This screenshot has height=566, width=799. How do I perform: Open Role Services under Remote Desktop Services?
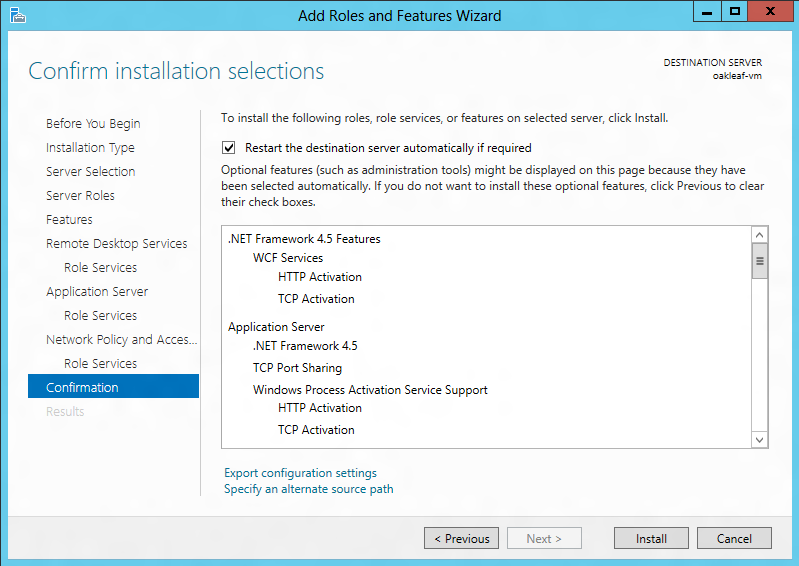100,267
